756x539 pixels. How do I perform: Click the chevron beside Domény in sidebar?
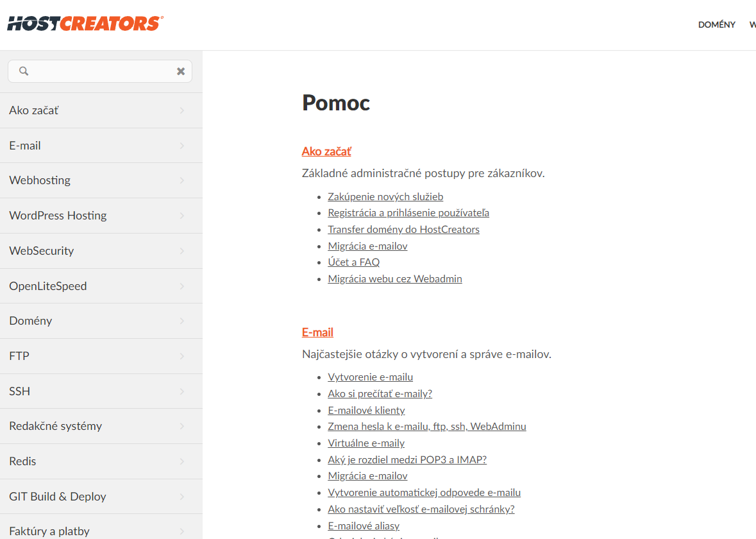pos(181,321)
